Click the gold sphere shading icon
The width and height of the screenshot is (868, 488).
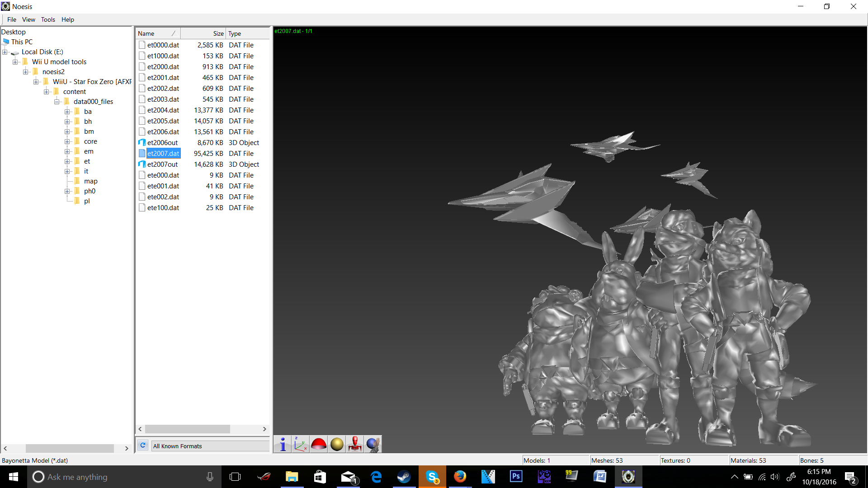pyautogui.click(x=337, y=444)
